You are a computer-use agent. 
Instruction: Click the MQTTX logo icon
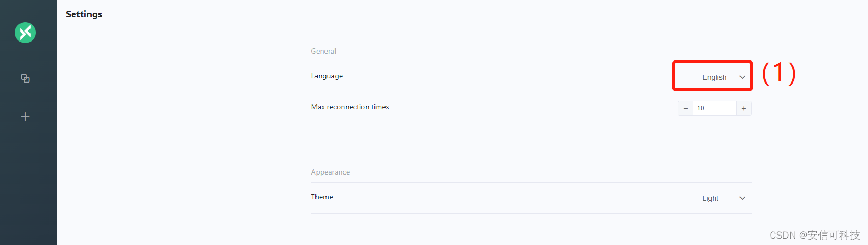click(x=25, y=33)
